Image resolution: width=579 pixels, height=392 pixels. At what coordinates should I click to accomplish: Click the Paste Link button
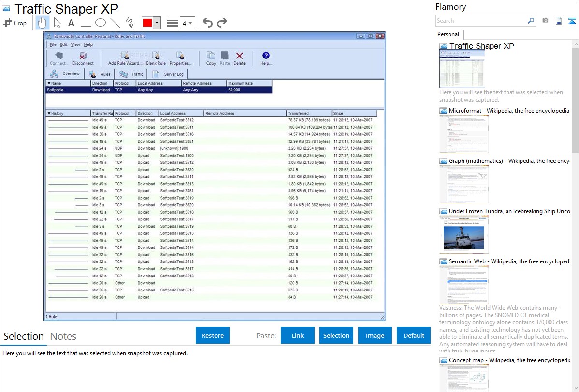(x=298, y=335)
